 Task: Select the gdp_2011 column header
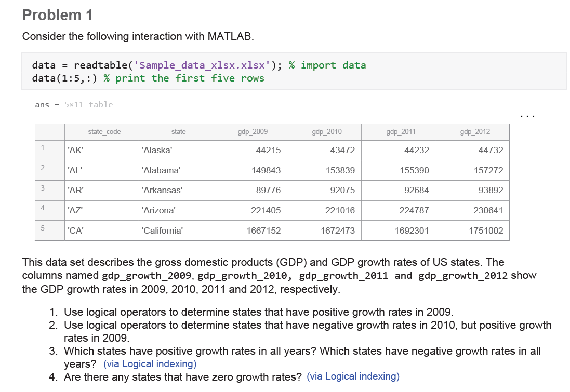(x=399, y=132)
